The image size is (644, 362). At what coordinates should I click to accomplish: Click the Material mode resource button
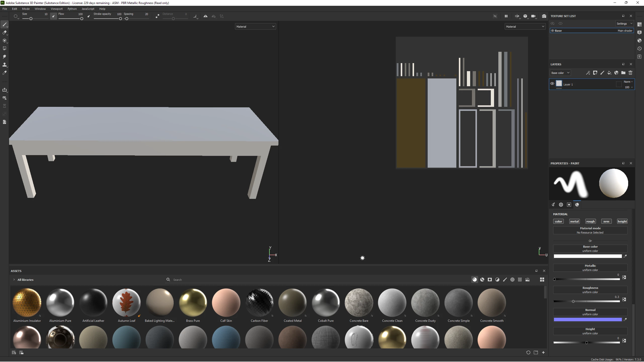590,230
